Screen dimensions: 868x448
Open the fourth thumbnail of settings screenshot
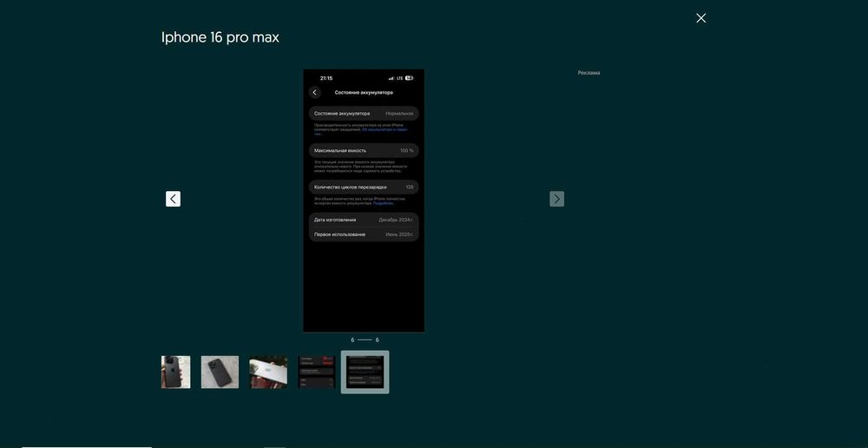tap(317, 372)
